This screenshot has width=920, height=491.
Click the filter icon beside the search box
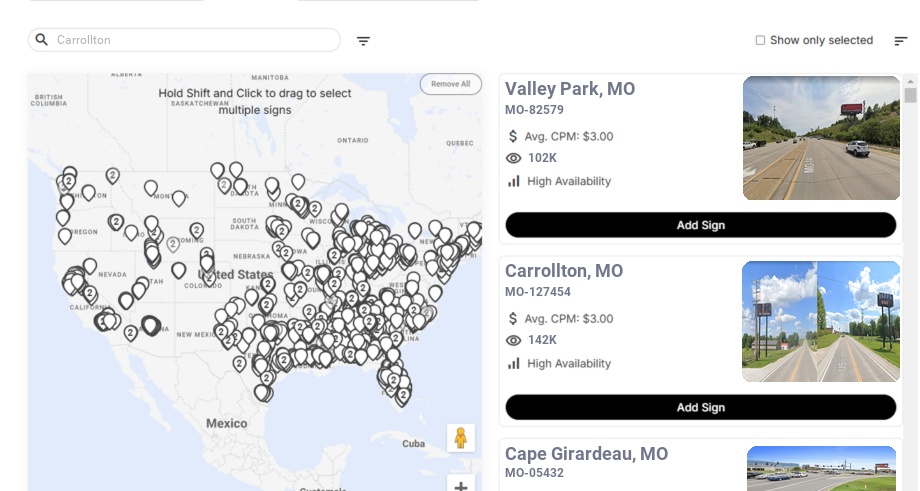click(363, 41)
